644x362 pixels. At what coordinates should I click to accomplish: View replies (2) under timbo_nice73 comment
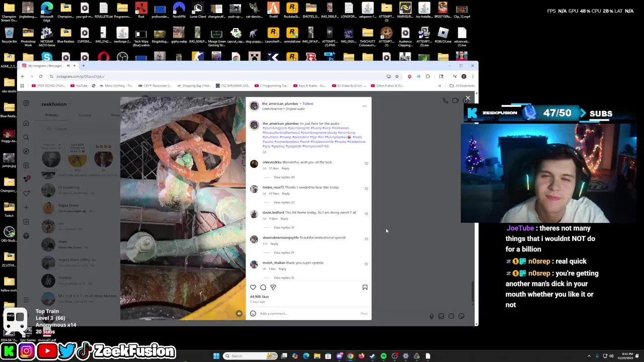click(284, 202)
